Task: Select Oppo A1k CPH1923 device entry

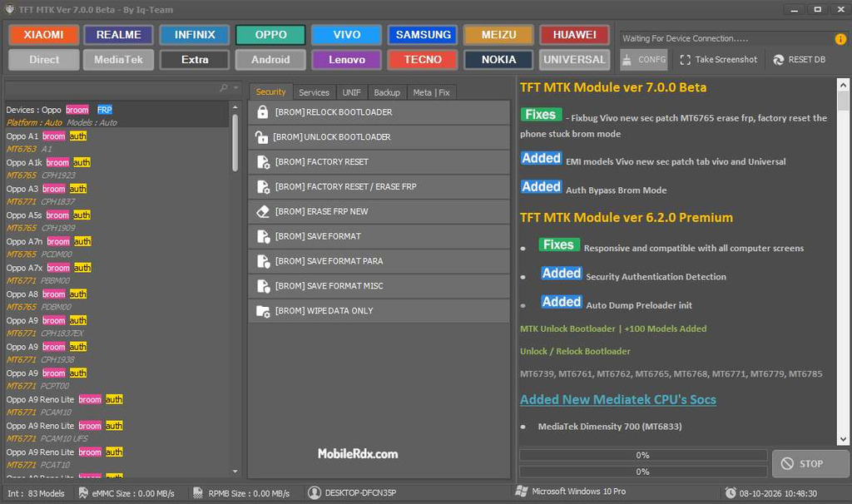Action: 116,169
